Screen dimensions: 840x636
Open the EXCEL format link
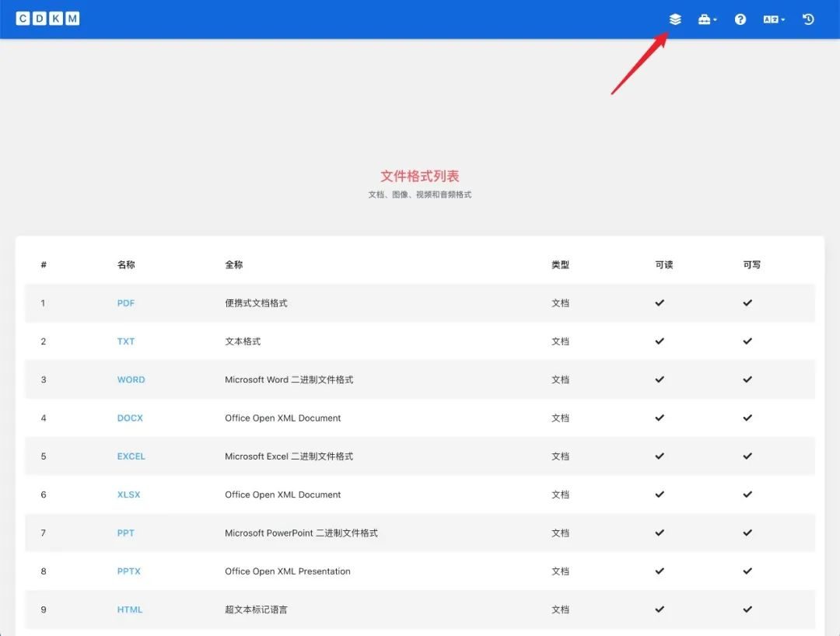[x=130, y=456]
